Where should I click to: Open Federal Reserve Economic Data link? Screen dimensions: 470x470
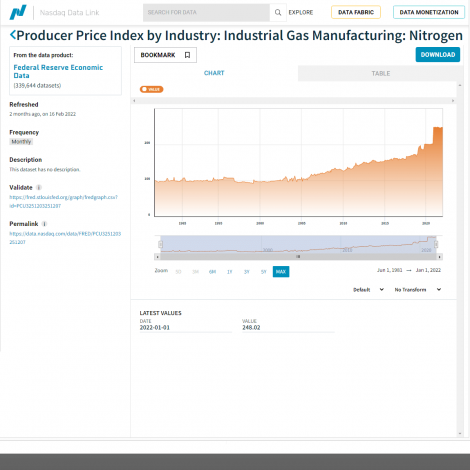point(58,71)
